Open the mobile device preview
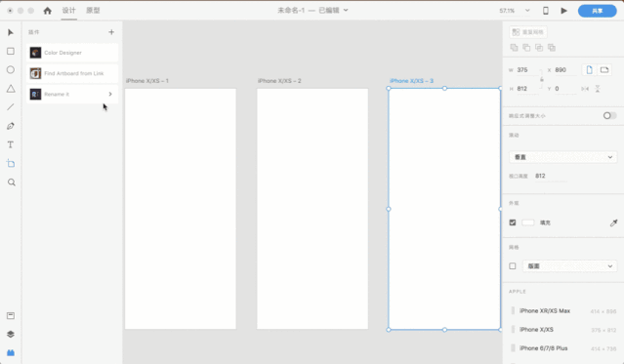Screen dimensions: 624x364 click(x=546, y=11)
